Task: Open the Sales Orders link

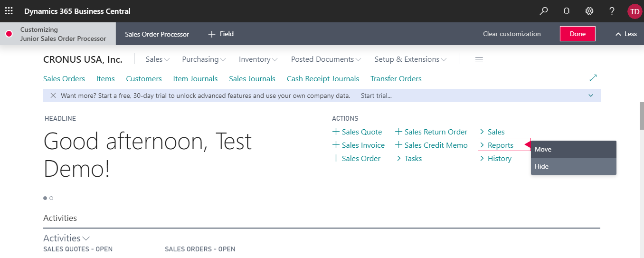Action: click(64, 79)
